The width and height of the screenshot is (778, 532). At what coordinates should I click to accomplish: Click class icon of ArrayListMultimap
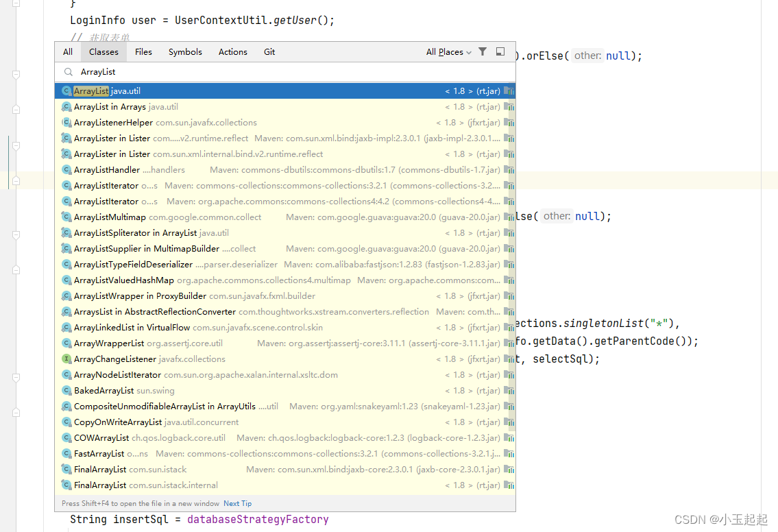[x=66, y=217]
